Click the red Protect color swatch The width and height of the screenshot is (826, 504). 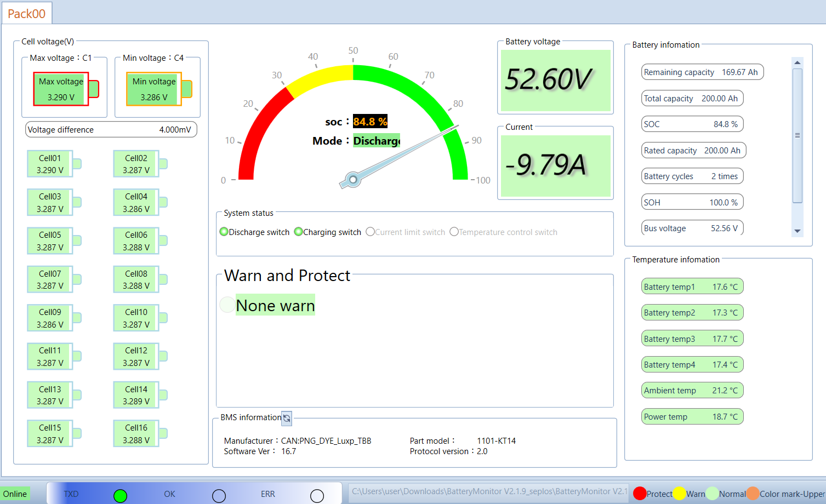[640, 494]
